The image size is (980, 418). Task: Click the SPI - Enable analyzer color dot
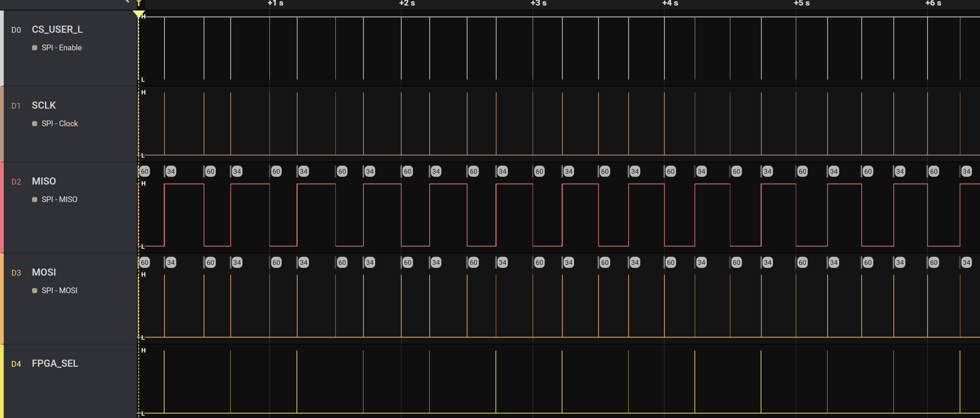[x=35, y=48]
